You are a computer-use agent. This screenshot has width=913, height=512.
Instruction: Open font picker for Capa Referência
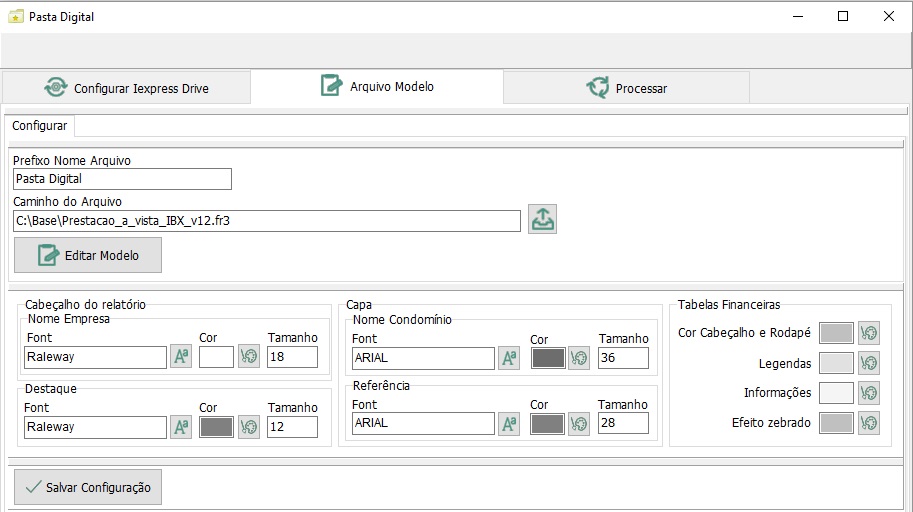click(509, 423)
